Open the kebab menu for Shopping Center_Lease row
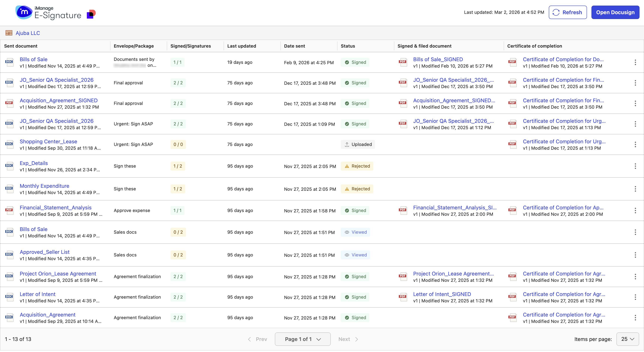 (635, 144)
